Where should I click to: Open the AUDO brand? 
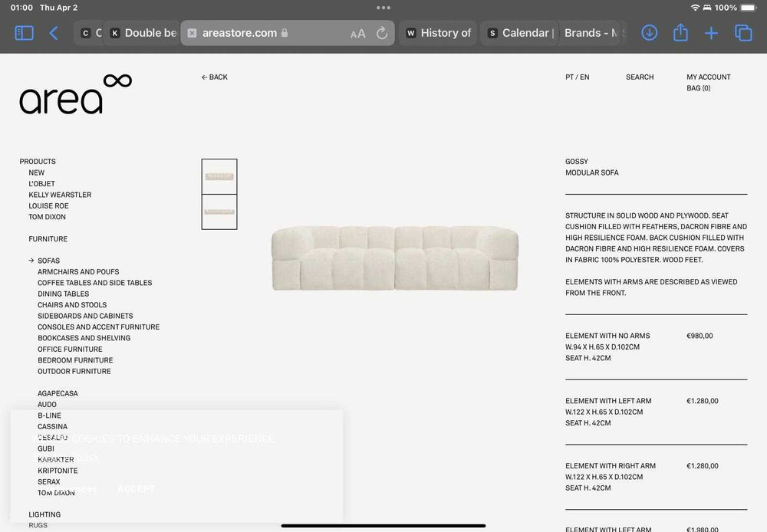click(47, 405)
